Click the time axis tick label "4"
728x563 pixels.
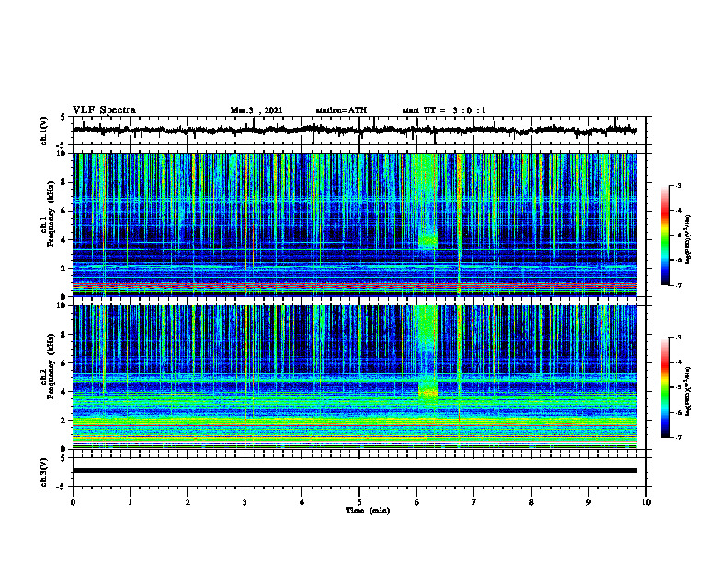302,502
